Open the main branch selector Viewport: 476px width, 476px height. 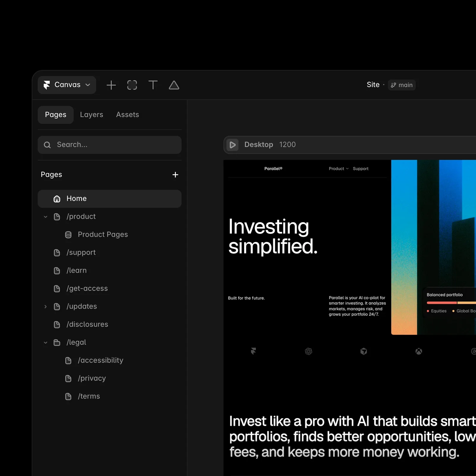pos(402,85)
